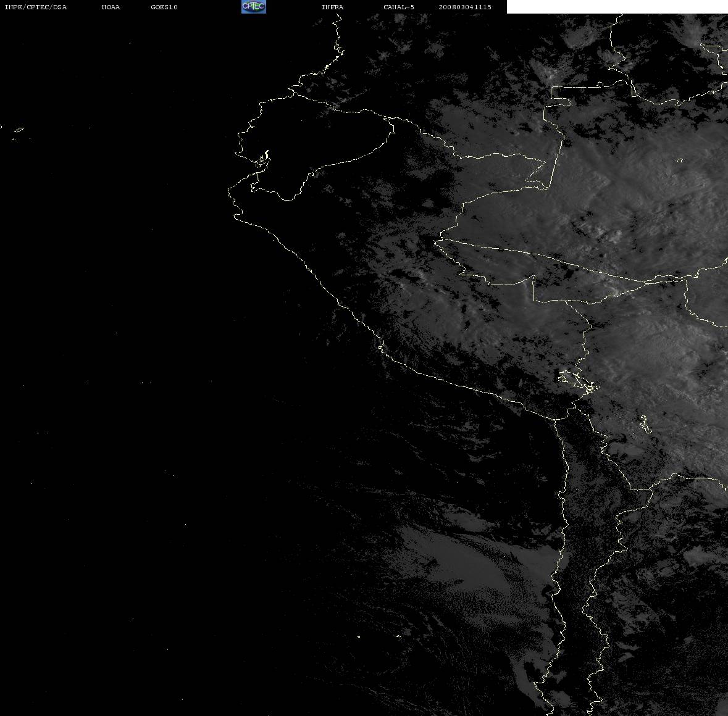Click the INFRA label in header
The width and height of the screenshot is (728, 716).
pos(332,7)
